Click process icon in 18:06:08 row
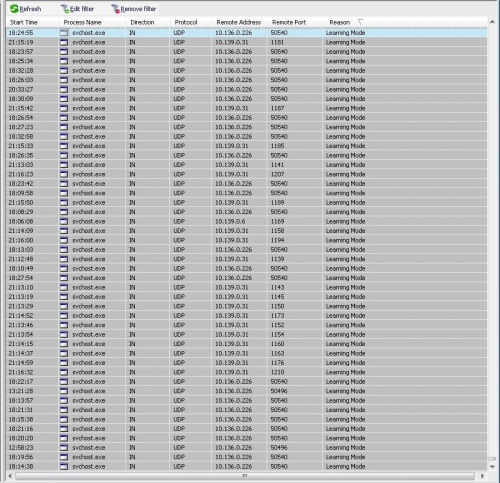The width and height of the screenshot is (500, 483). (x=64, y=221)
